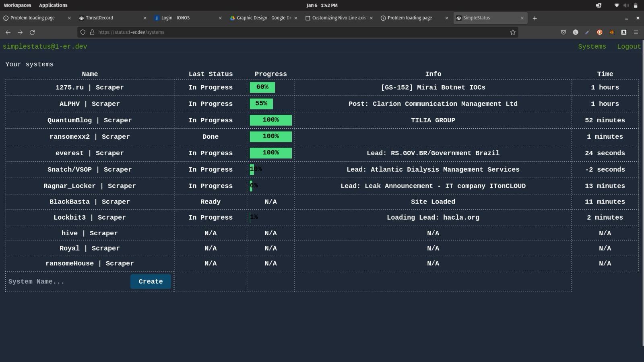Select ransomexx2 | Scraper name cell
This screenshot has width=644, height=362.
(90, 137)
